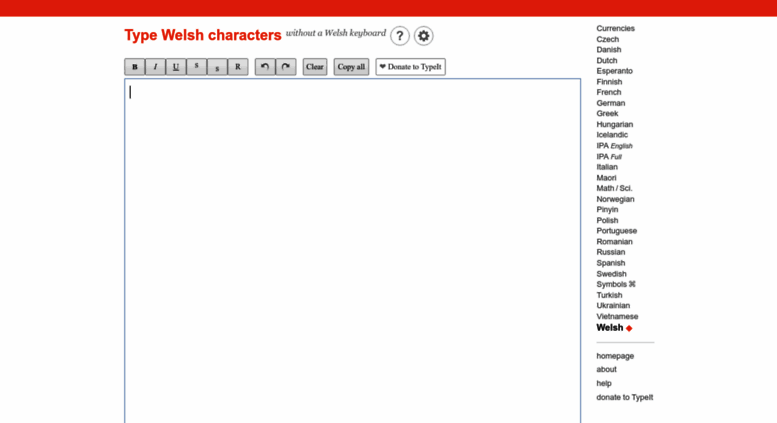777x423 pixels.
Task: Switch to the Swedish keyboard
Action: tap(611, 274)
